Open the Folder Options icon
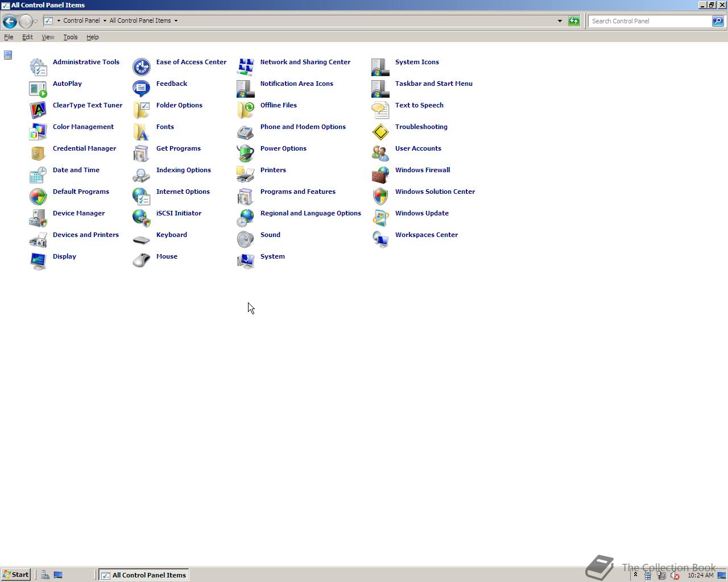Image resolution: width=728 pixels, height=582 pixels. [142, 110]
